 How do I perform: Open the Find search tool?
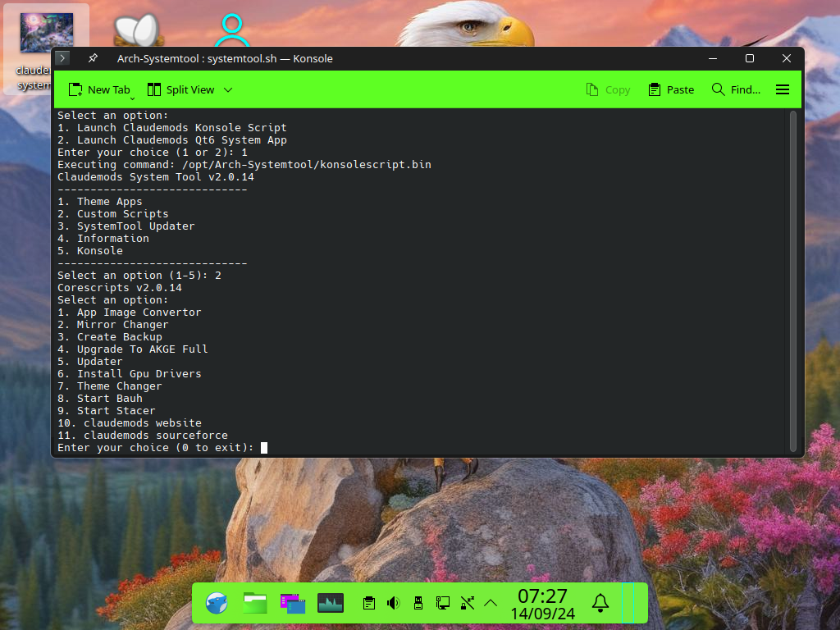736,90
